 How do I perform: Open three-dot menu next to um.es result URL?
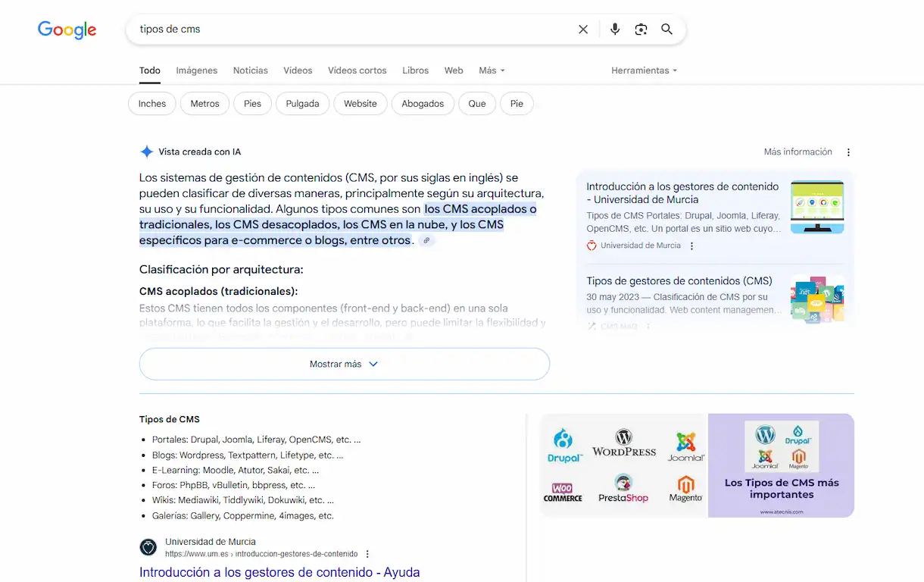tap(368, 554)
